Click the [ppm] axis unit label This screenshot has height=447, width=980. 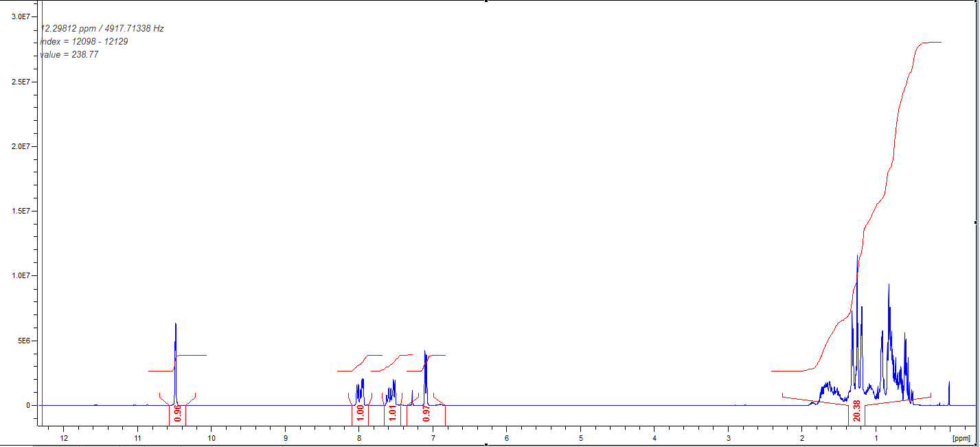pyautogui.click(x=961, y=437)
